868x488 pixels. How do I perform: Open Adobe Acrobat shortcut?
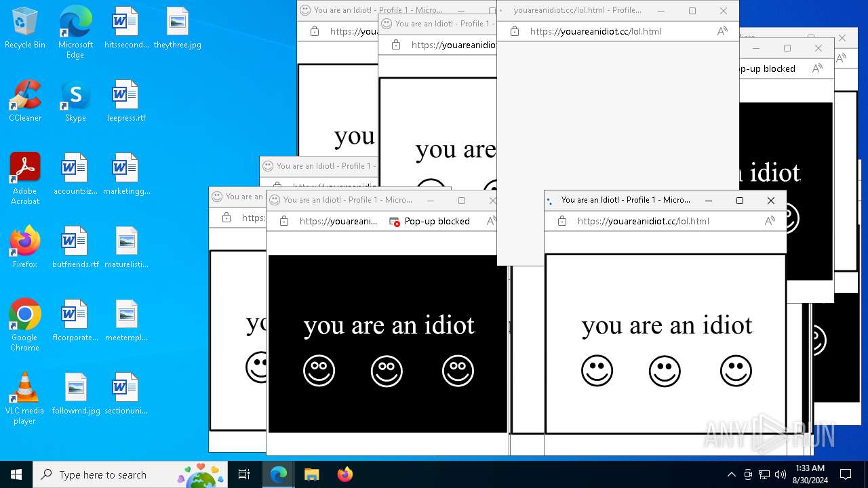coord(25,179)
